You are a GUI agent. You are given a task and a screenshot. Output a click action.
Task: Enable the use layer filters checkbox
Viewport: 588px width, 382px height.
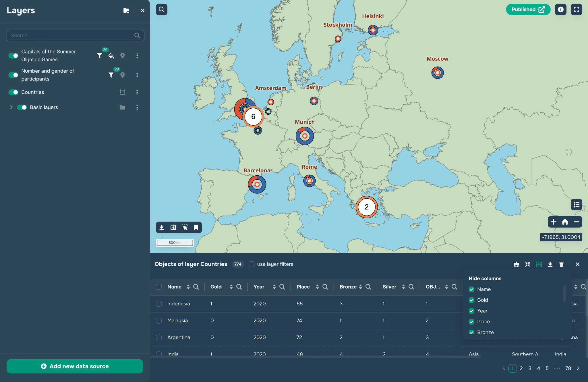point(252,264)
